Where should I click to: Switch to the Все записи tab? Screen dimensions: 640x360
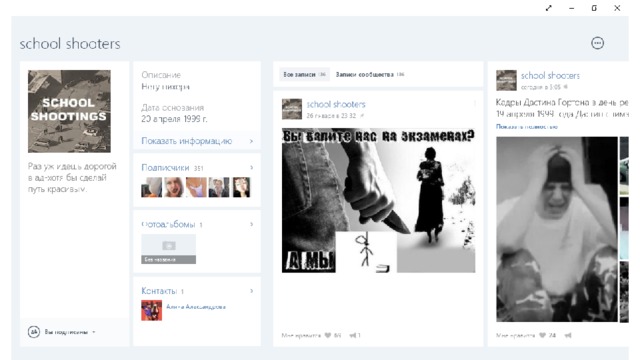tap(304, 74)
